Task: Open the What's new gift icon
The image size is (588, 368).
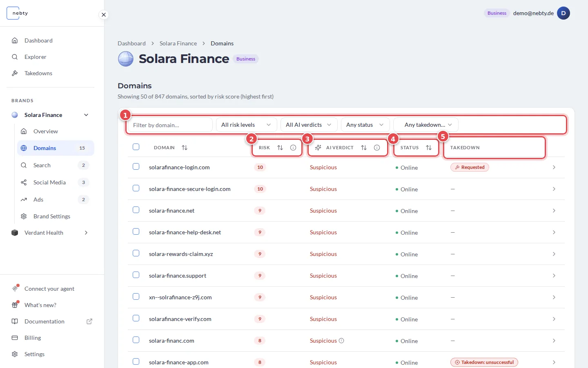Action: point(15,305)
